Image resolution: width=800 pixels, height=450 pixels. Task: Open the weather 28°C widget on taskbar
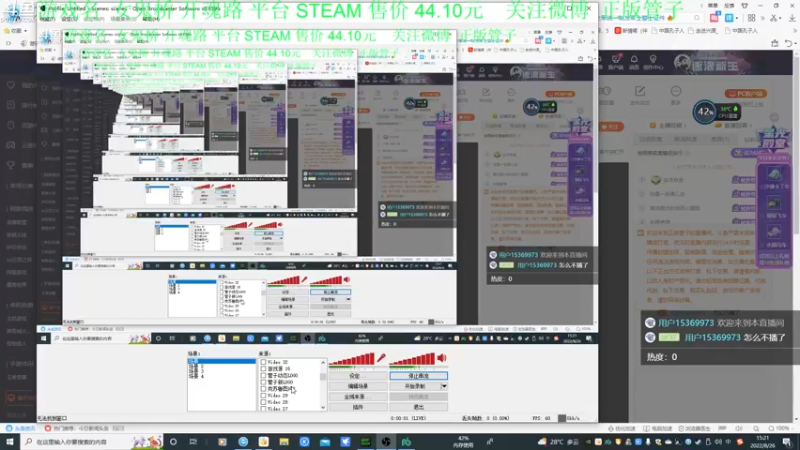tap(560, 442)
